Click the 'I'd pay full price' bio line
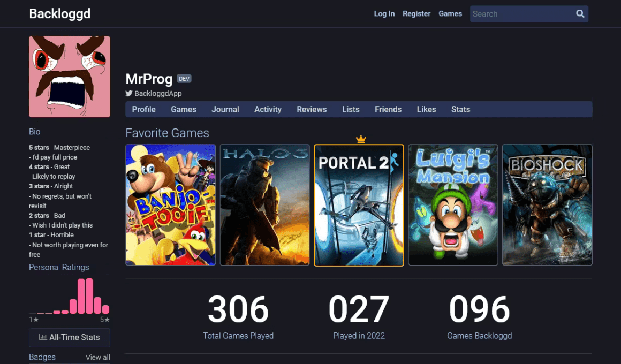The width and height of the screenshot is (621, 364). tap(53, 157)
